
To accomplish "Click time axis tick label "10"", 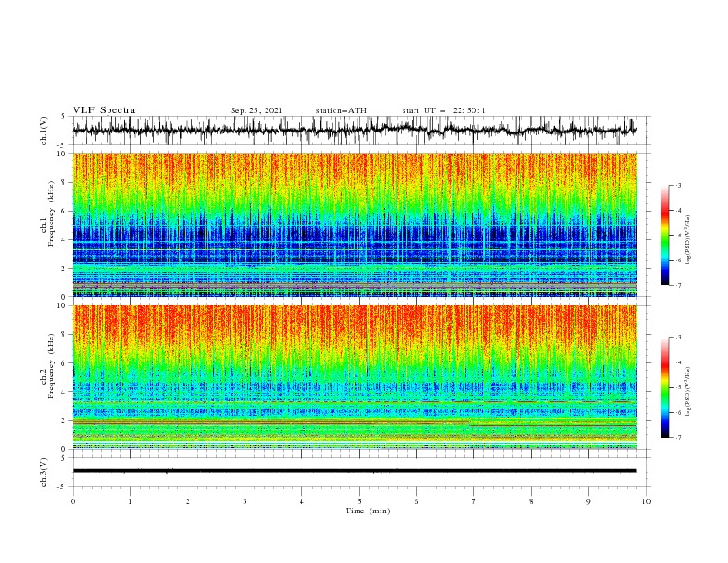I will tap(646, 501).
